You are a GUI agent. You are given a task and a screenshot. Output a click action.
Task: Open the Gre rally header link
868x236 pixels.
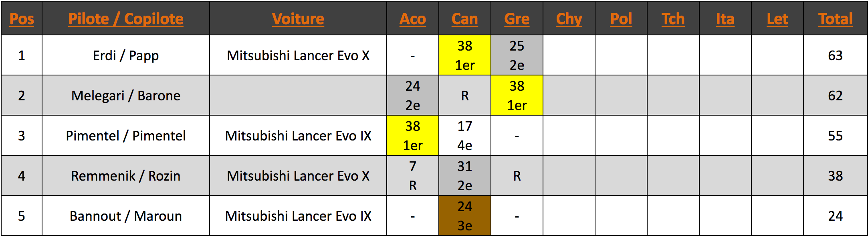517,19
